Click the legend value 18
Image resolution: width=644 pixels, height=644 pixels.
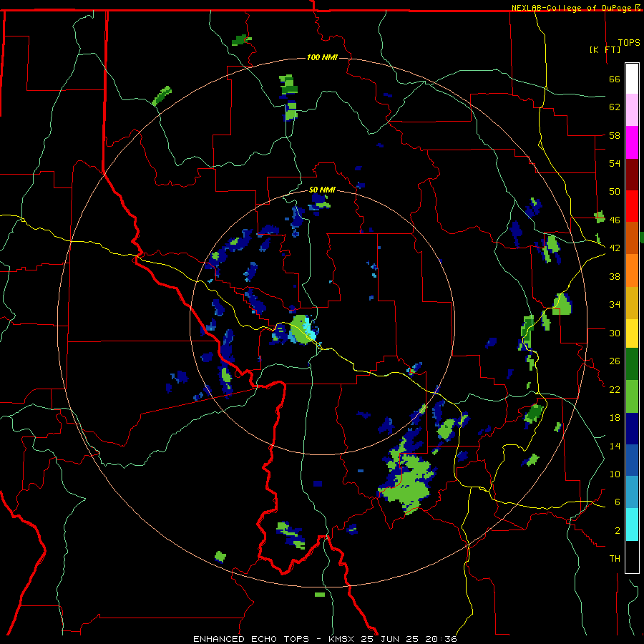[615, 418]
